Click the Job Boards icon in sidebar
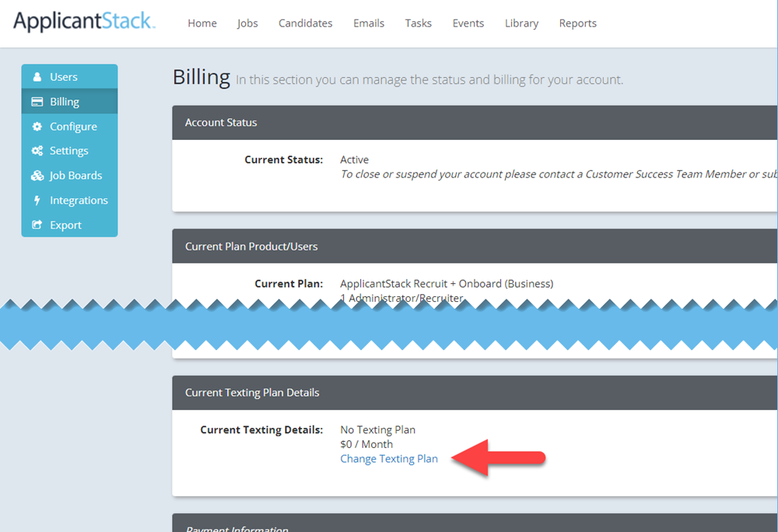This screenshot has width=778, height=532. [38, 175]
